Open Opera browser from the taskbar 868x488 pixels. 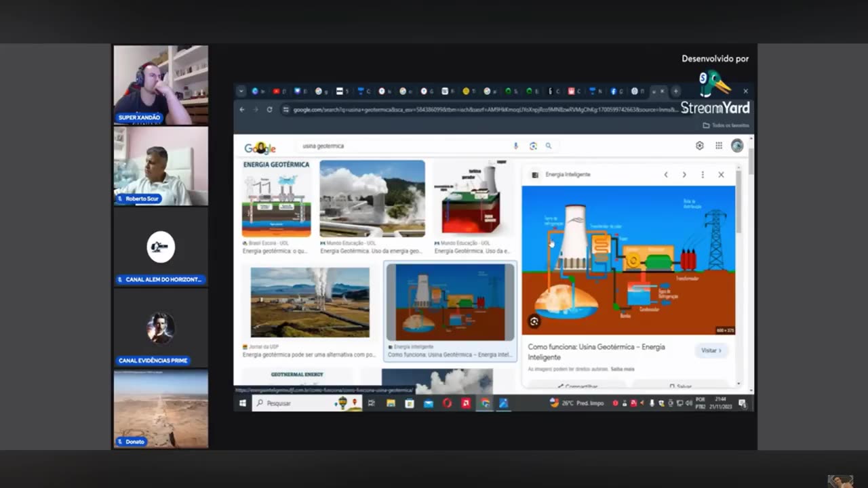[448, 403]
